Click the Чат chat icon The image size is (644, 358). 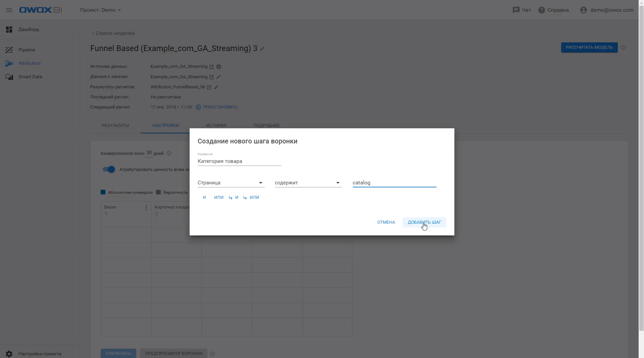pyautogui.click(x=516, y=10)
